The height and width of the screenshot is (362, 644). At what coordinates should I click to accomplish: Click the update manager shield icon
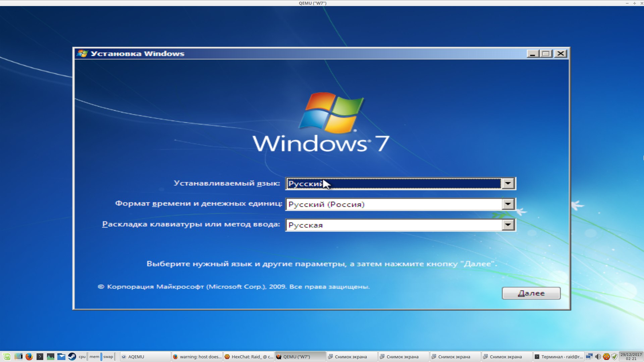point(614,357)
